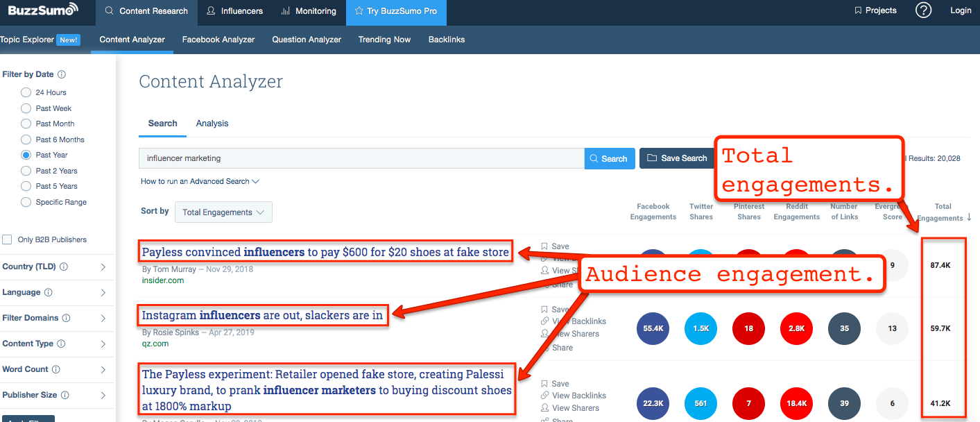
Task: Click the Content Research magnifier icon
Action: [110, 11]
